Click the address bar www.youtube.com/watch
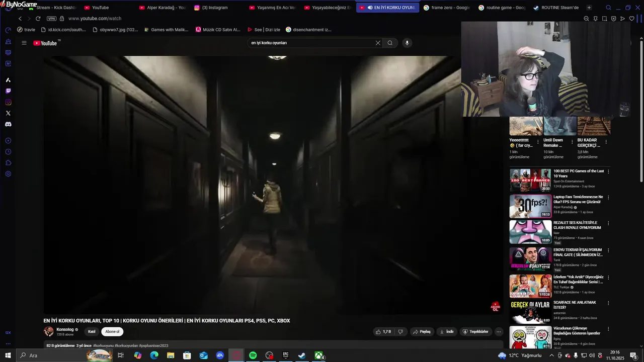Viewport: 644px width, 362px height. click(x=95, y=19)
